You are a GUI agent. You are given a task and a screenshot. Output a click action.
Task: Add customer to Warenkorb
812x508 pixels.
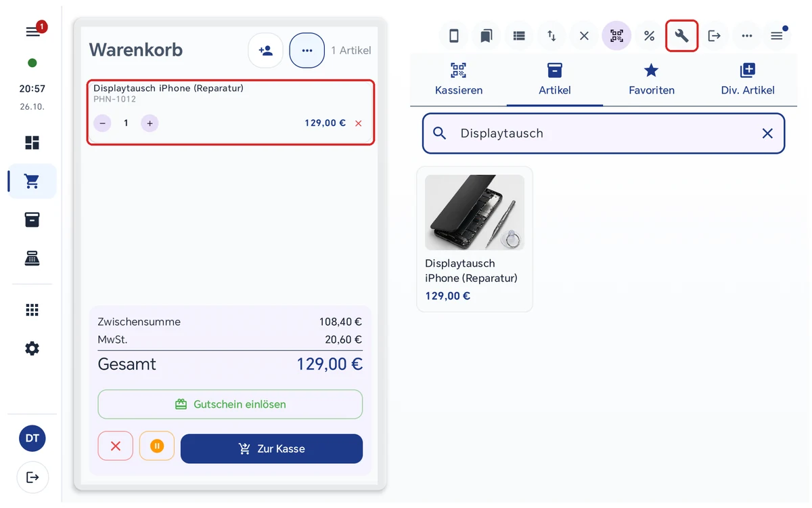coord(265,50)
